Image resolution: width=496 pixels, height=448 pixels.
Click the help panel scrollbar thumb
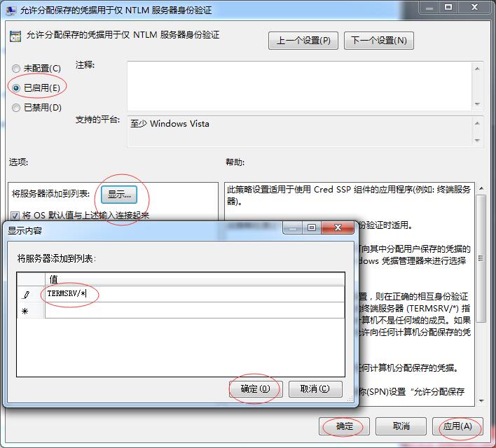(x=481, y=258)
